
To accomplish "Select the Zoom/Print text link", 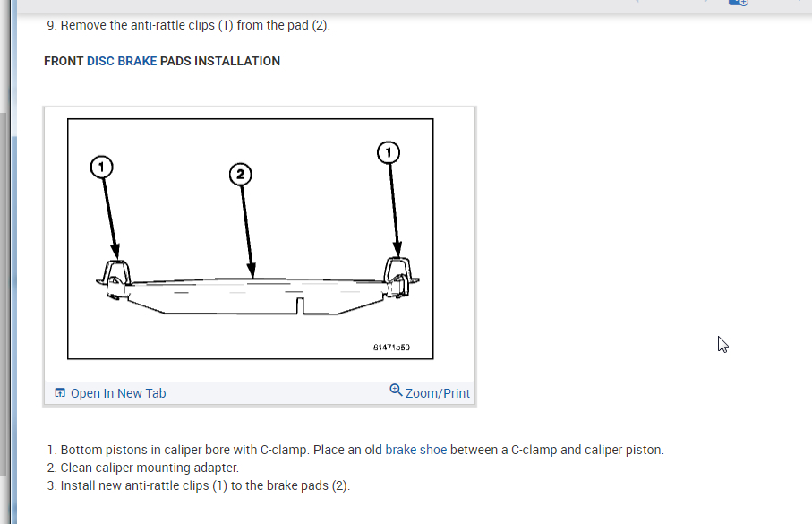I will point(438,393).
